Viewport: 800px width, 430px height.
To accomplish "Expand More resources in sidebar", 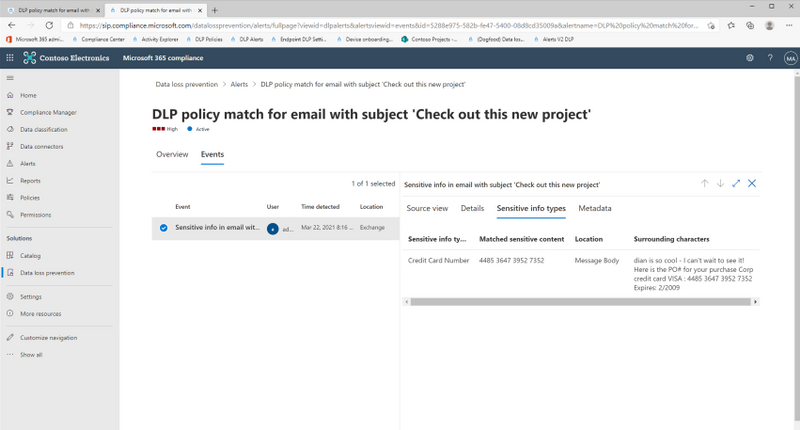I will click(x=40, y=313).
